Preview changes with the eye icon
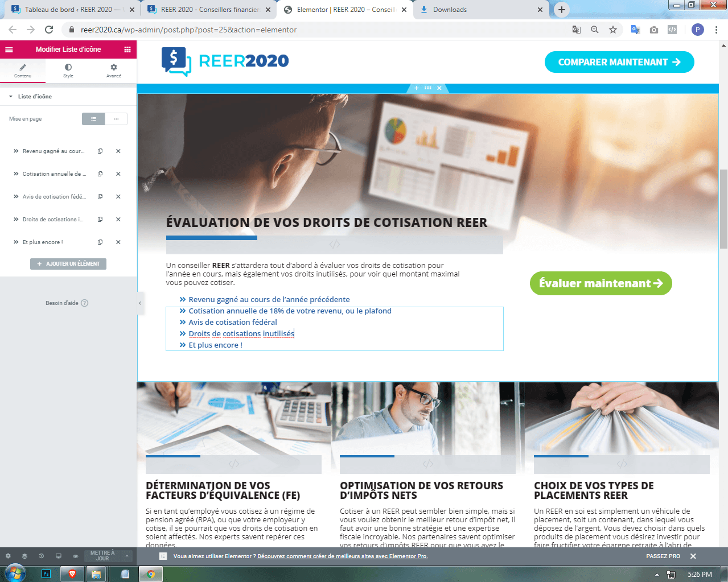Image resolution: width=728 pixels, height=582 pixels. tap(75, 556)
